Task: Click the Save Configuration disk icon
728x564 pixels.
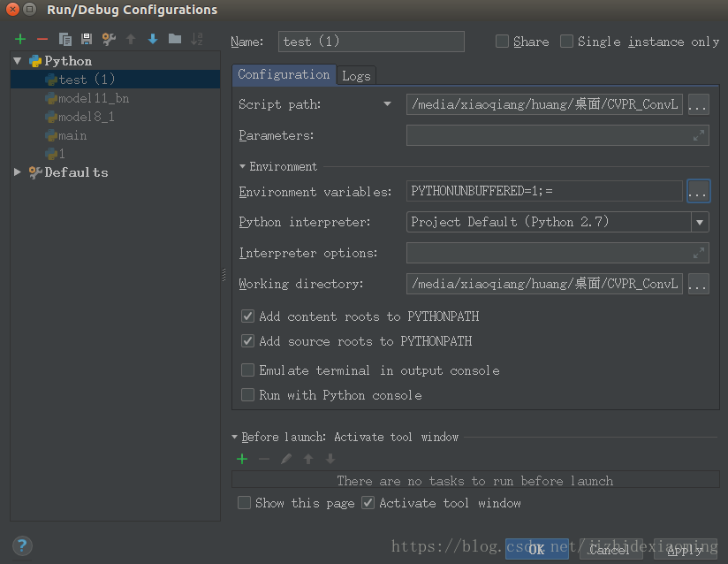Action: point(86,39)
